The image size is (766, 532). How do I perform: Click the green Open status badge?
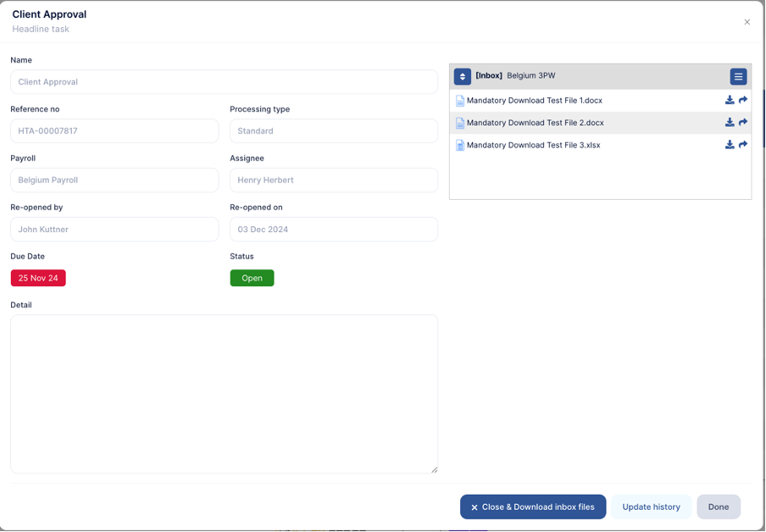coord(252,277)
